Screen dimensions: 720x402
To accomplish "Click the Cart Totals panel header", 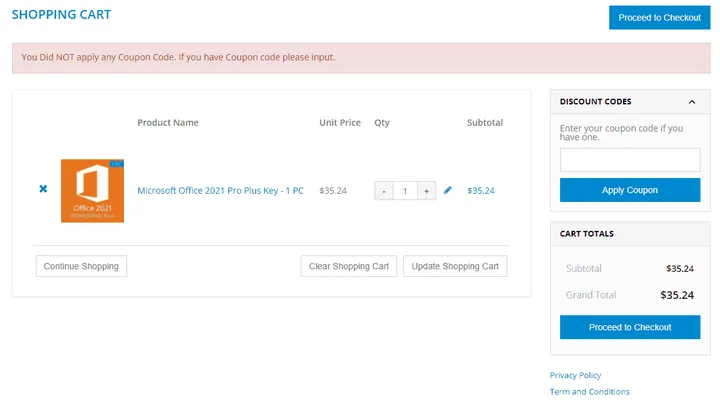I will pos(629,234).
